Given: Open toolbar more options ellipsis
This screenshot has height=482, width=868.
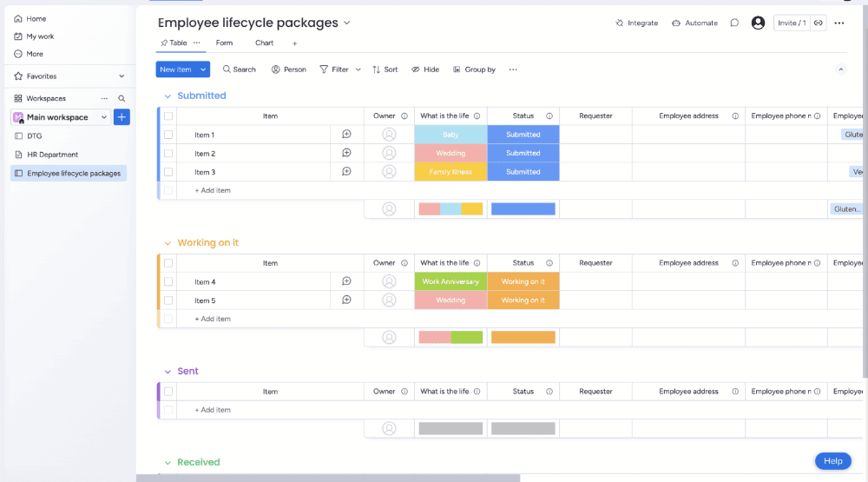Looking at the screenshot, I should tap(513, 69).
